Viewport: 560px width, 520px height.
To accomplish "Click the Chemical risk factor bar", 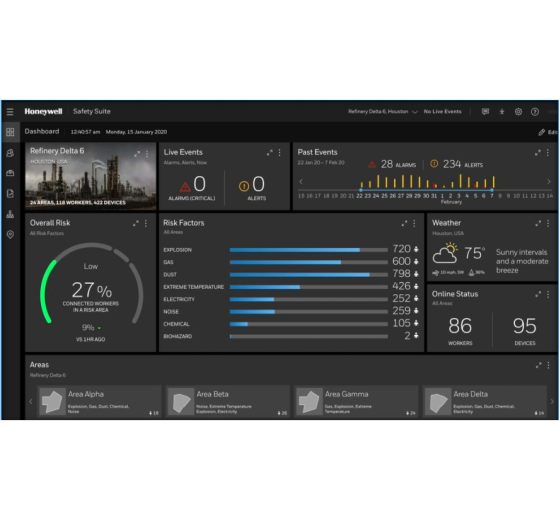I will pos(309,324).
